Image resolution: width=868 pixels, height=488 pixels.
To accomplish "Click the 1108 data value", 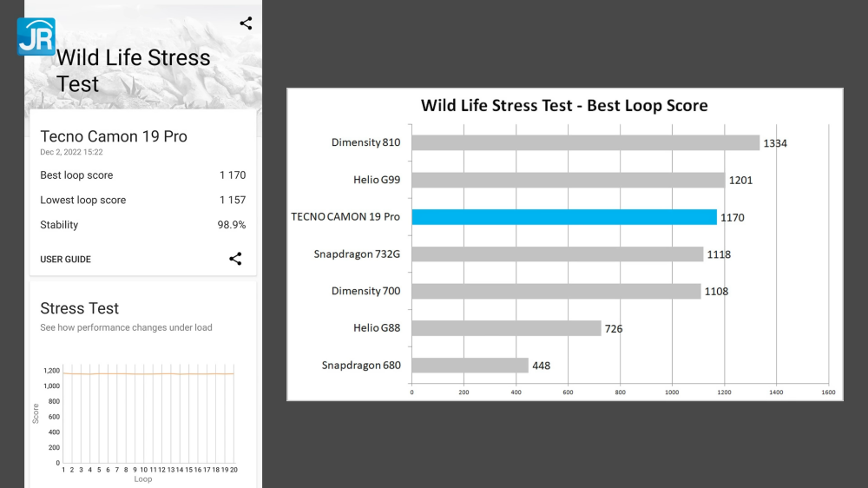I will coord(716,292).
